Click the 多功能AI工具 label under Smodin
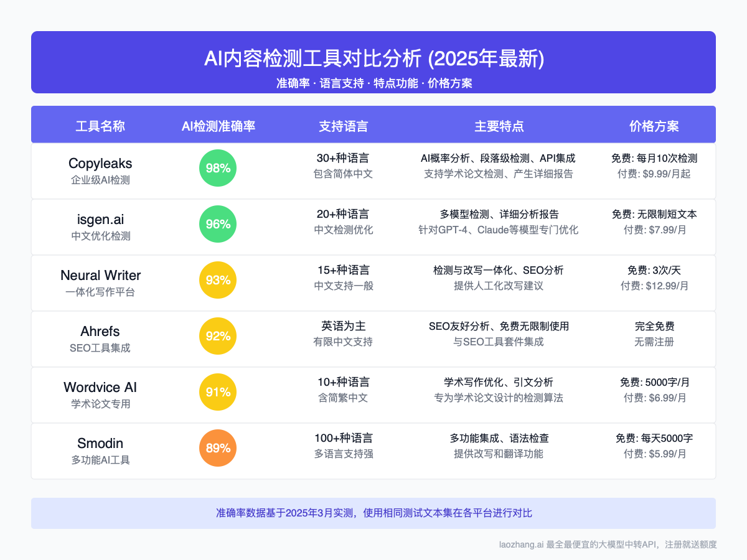The image size is (747, 560). 100,460
